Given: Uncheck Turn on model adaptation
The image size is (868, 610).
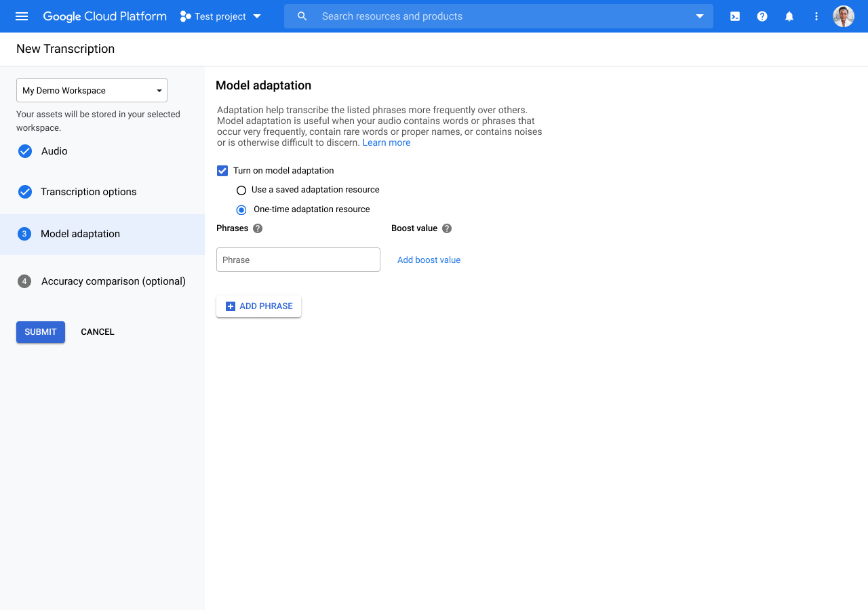Looking at the screenshot, I should (x=222, y=171).
